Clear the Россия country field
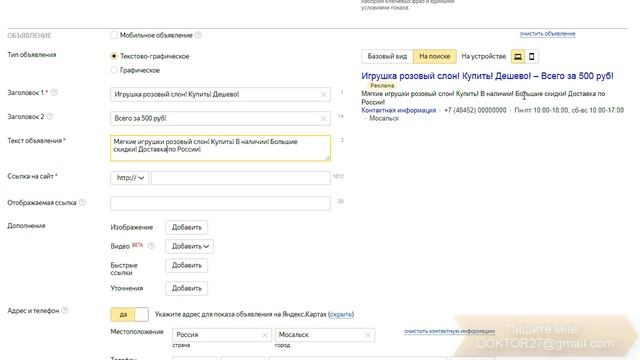The image size is (640, 360). pyautogui.click(x=264, y=335)
